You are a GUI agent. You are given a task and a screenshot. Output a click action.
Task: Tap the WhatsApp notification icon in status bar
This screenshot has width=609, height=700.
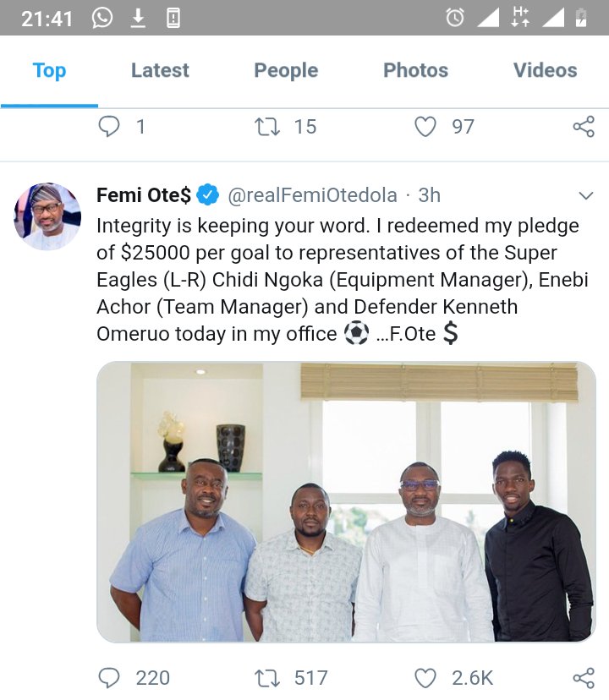point(102,18)
